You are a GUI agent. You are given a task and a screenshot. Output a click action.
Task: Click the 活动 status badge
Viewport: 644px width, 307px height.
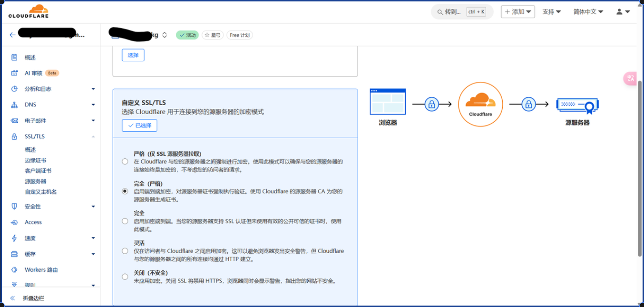click(x=187, y=35)
